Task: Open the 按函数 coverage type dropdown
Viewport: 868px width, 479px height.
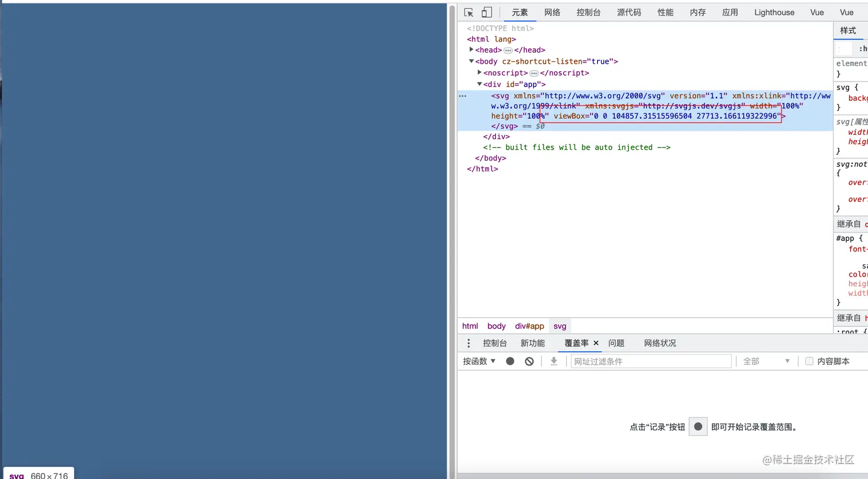Action: coord(479,361)
